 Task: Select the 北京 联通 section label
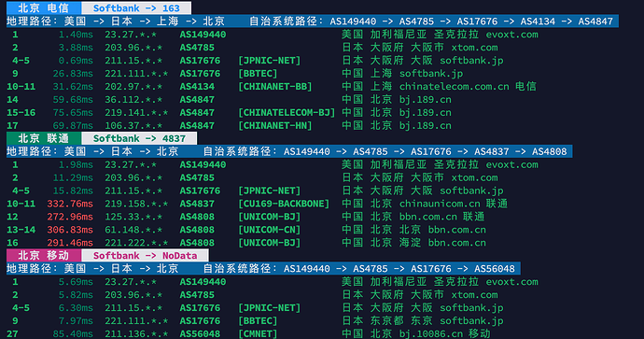coord(44,138)
